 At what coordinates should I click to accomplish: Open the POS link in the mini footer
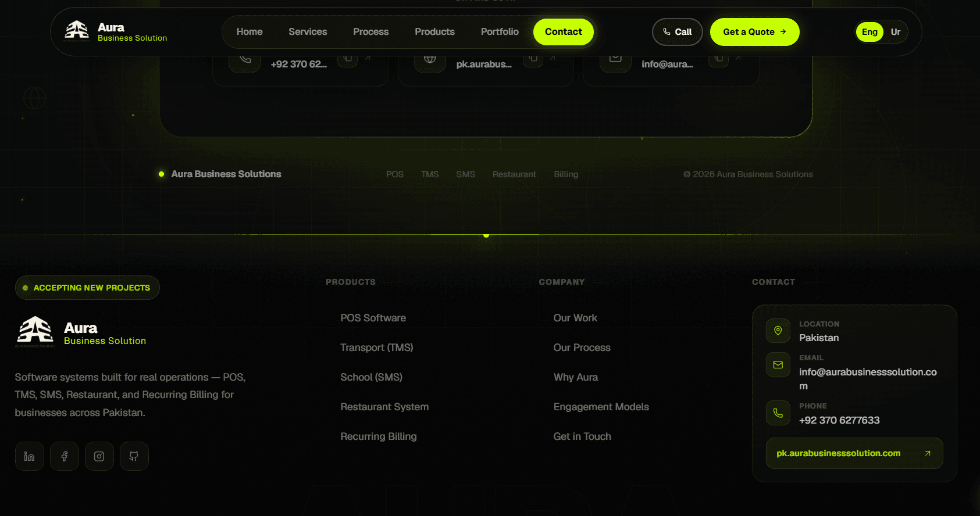coord(395,174)
